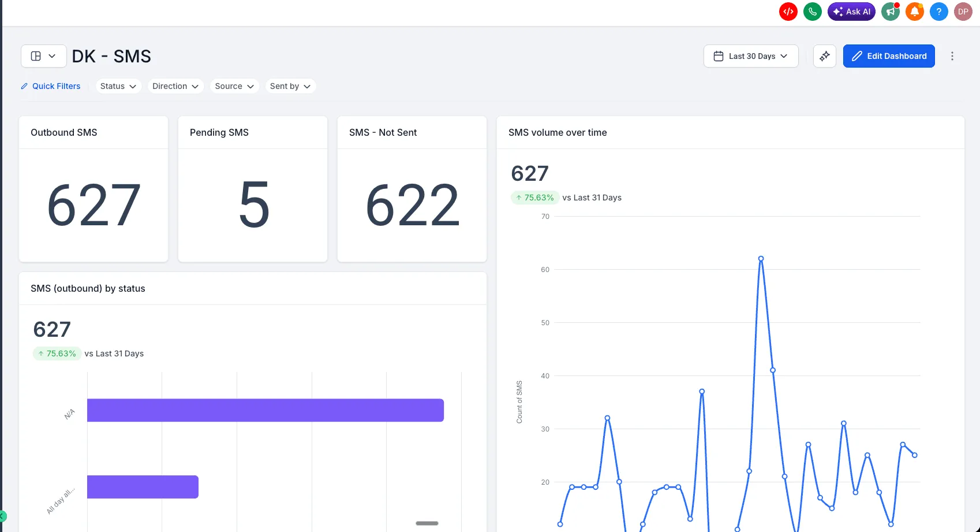Click the SMS - Not Sent card title

[x=383, y=132]
